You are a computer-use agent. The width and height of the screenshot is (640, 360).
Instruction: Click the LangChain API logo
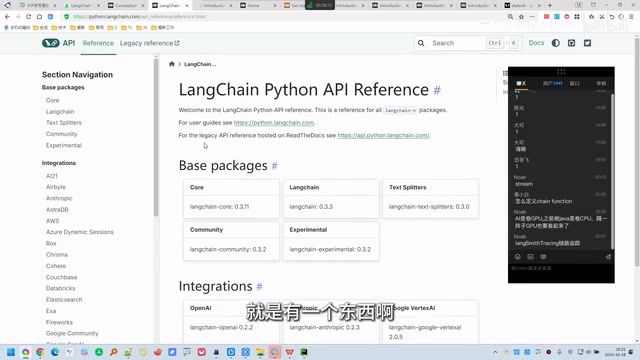58,43
